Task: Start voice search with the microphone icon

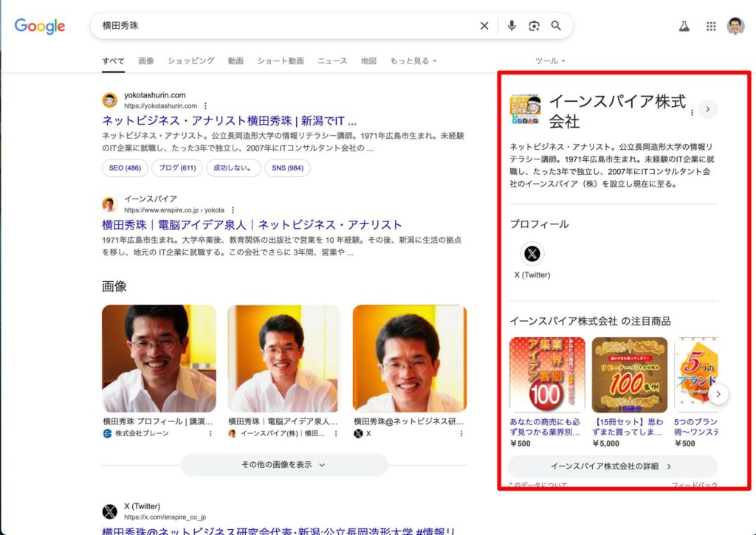Action: coord(512,26)
